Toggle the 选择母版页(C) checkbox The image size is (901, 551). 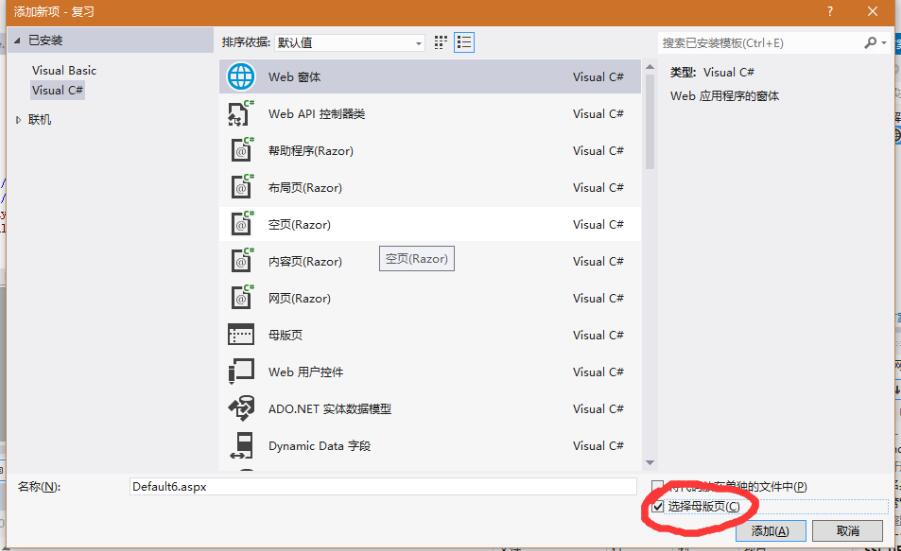658,506
